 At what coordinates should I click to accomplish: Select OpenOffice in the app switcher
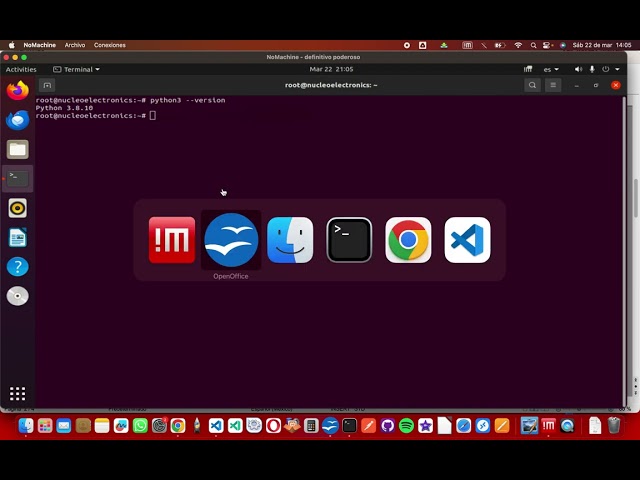point(231,240)
